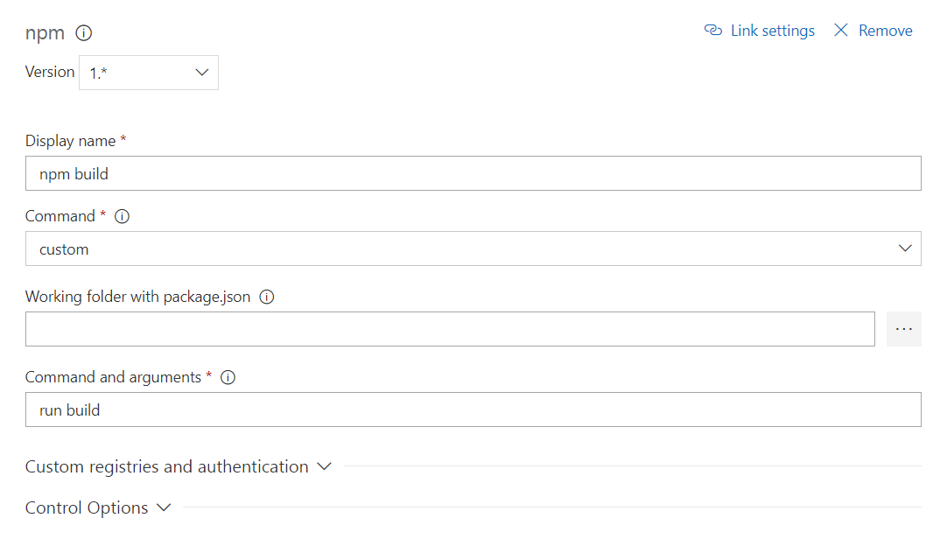Expand the Control Options section
This screenshot has height=560, width=926.
coord(87,507)
